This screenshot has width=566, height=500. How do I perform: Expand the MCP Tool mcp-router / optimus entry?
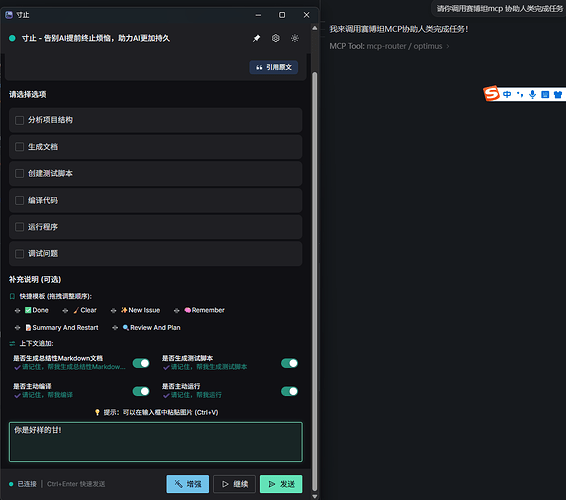(x=389, y=46)
